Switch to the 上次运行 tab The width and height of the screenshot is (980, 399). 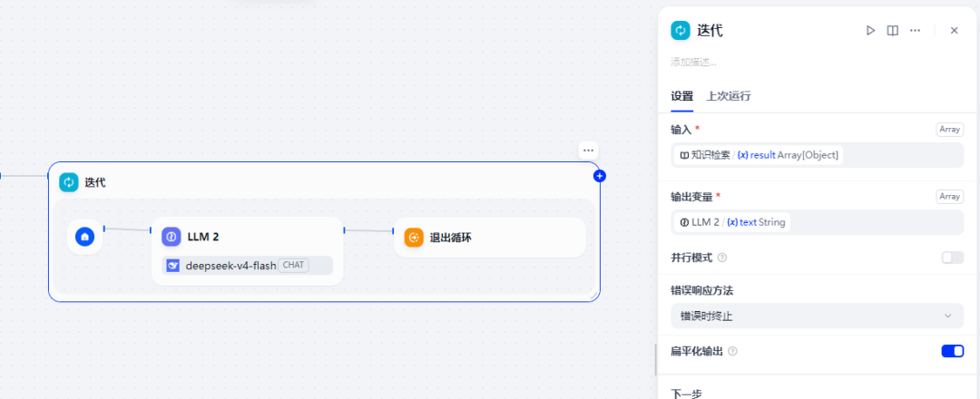coord(729,96)
